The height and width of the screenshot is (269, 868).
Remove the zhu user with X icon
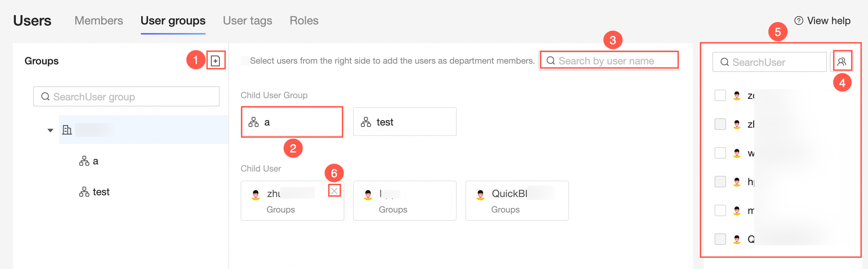(x=334, y=191)
